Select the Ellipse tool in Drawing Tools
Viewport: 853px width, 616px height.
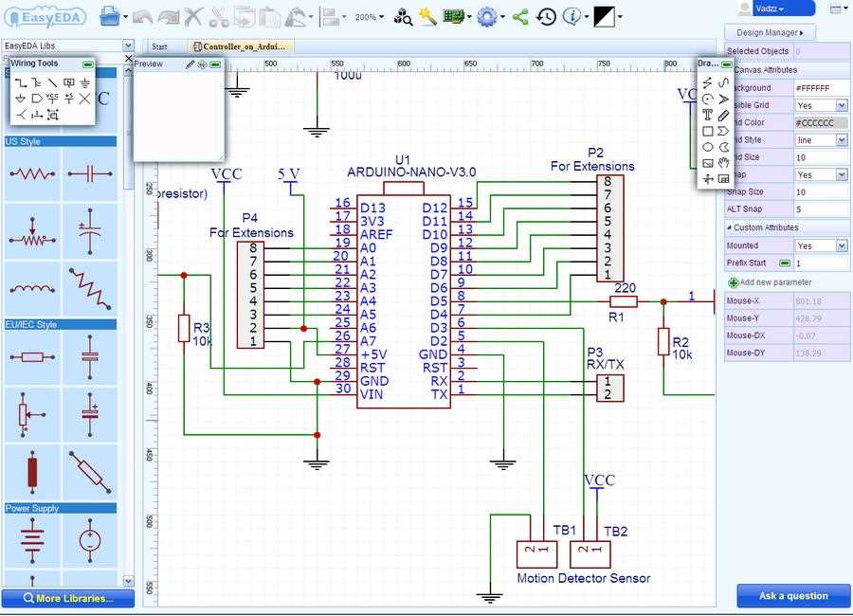pyautogui.click(x=707, y=147)
